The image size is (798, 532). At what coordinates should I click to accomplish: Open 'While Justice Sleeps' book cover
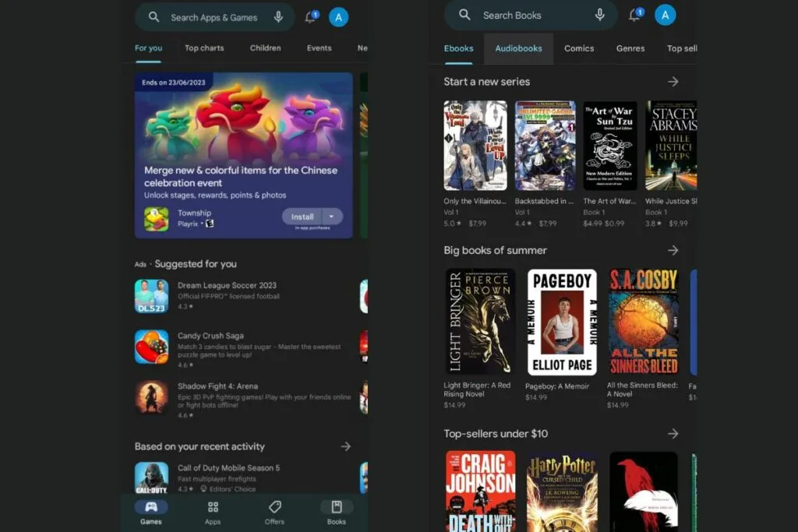coord(671,146)
